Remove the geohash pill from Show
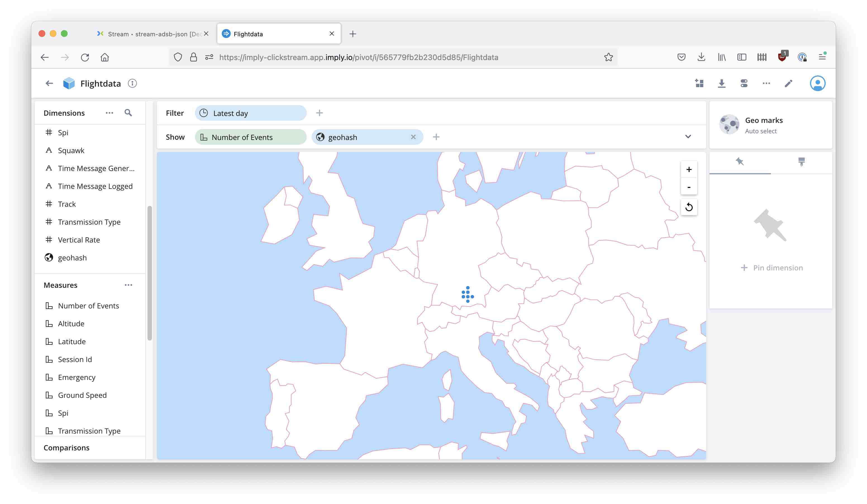867x504 pixels. (413, 137)
